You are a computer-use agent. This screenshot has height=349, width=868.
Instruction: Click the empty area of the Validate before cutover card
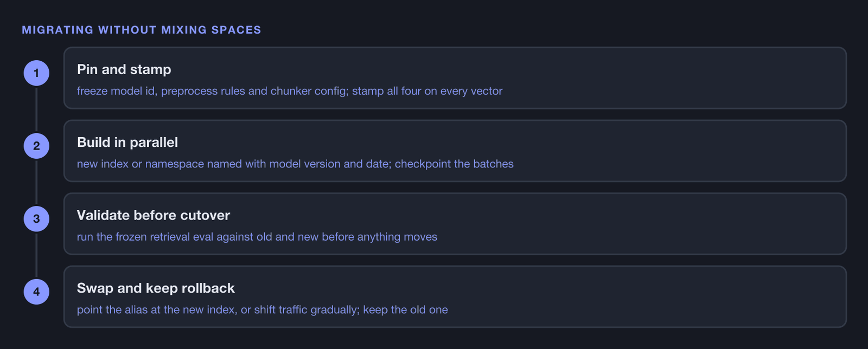tap(651, 224)
